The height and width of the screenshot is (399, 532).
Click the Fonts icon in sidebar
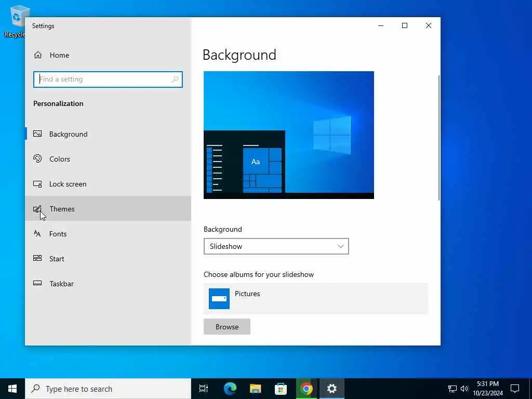pyautogui.click(x=37, y=233)
